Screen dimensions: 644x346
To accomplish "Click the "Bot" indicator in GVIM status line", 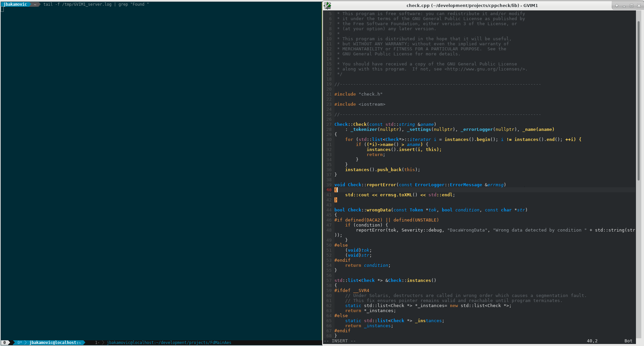I will 628,341.
